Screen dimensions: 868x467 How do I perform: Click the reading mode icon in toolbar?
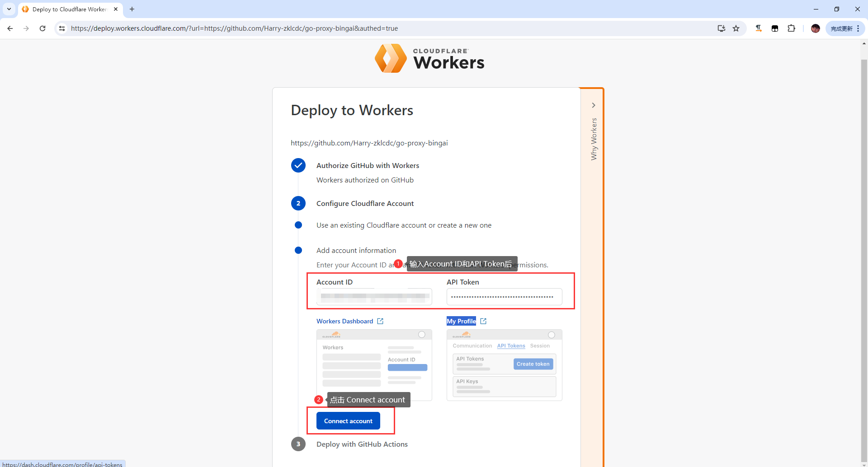(x=759, y=28)
